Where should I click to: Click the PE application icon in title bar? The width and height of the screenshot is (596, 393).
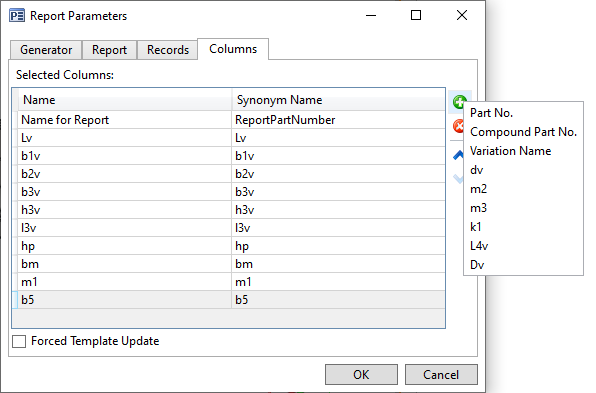[x=17, y=16]
